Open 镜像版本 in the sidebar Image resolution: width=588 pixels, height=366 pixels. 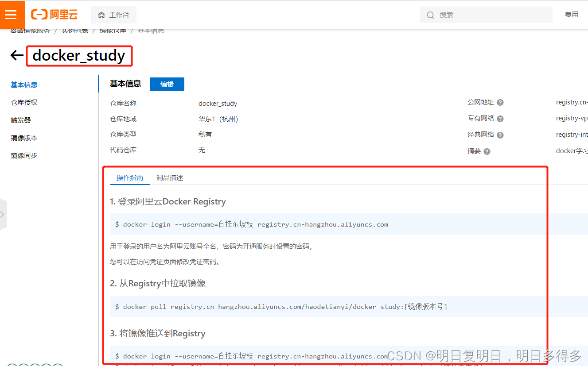(24, 138)
